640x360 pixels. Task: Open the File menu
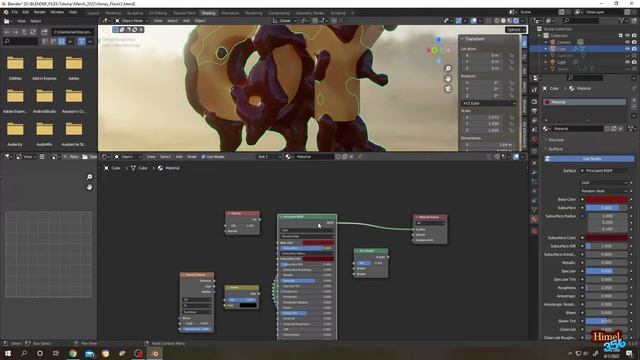(15, 12)
